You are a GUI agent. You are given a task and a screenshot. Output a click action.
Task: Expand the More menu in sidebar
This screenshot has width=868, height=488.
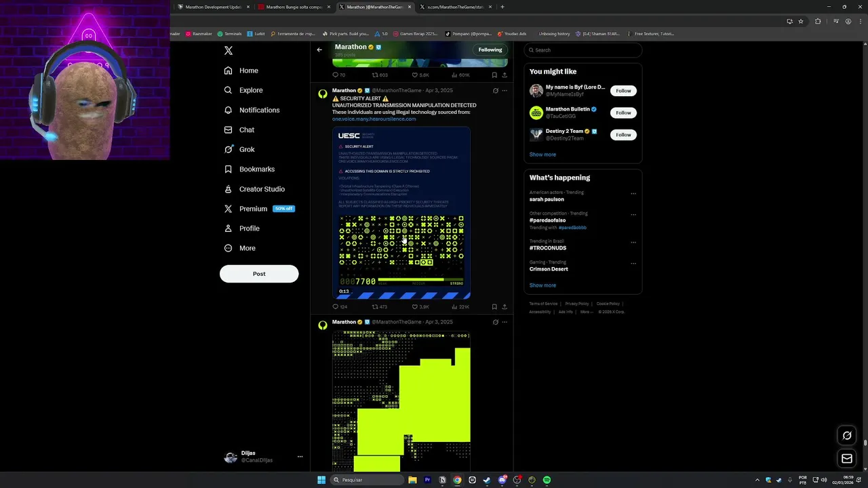coord(239,248)
